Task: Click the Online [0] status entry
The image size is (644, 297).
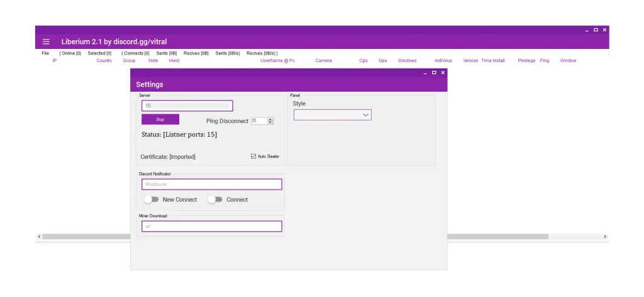Action: click(70, 53)
